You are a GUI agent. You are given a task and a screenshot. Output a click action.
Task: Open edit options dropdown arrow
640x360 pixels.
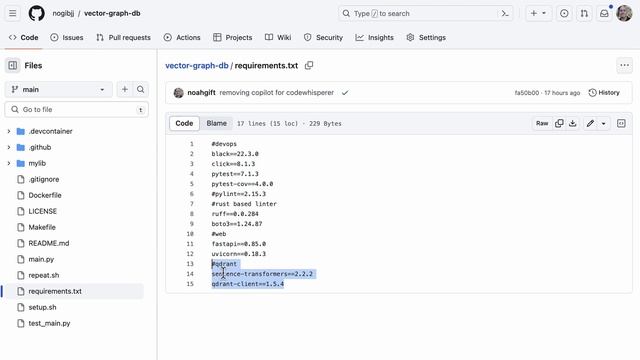pyautogui.click(x=603, y=123)
